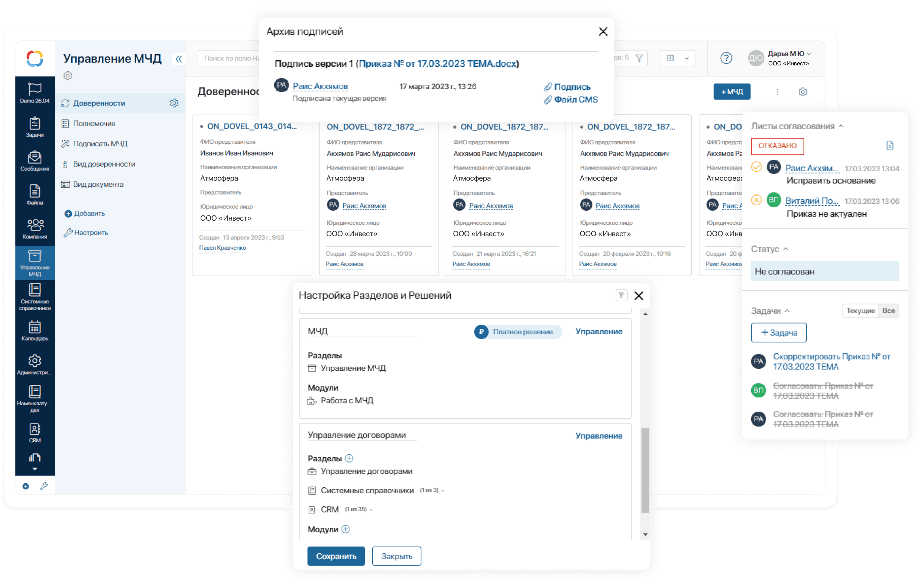Click the +Задача button

(779, 332)
